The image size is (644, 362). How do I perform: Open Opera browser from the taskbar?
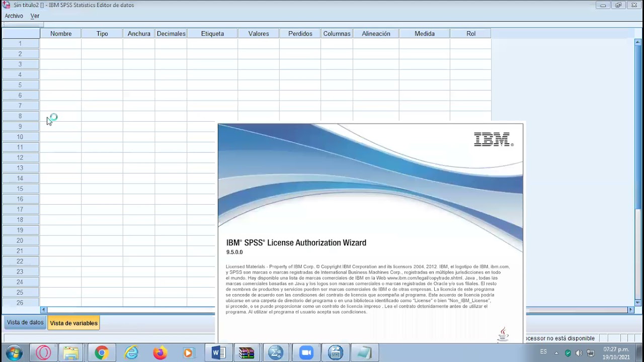click(43, 353)
